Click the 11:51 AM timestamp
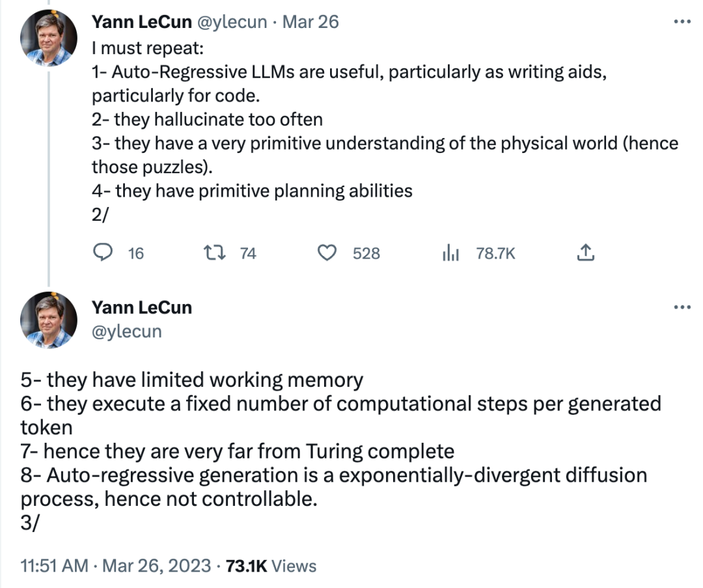 pos(54,566)
